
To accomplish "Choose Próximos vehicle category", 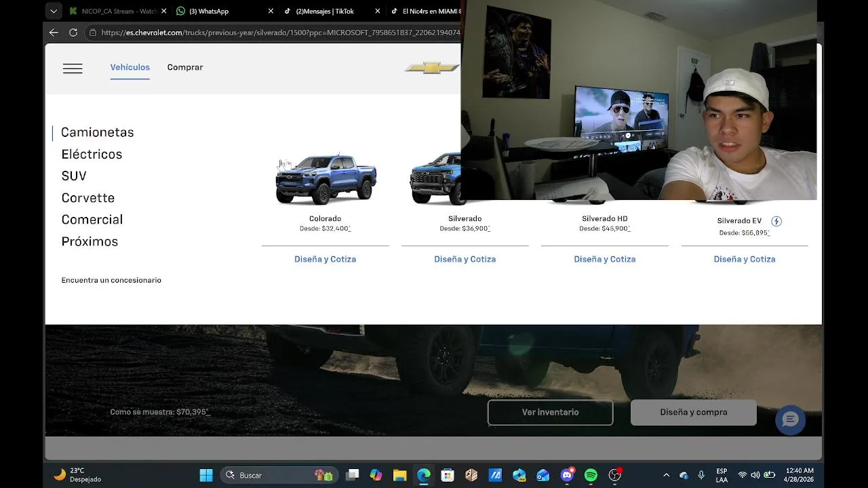I will coord(90,241).
